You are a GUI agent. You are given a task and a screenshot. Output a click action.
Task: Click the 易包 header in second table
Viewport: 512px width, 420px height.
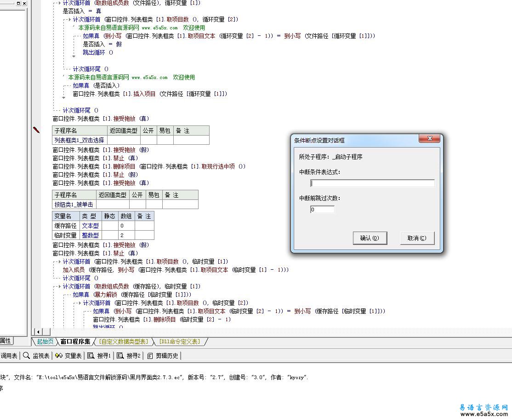pyautogui.click(x=154, y=195)
